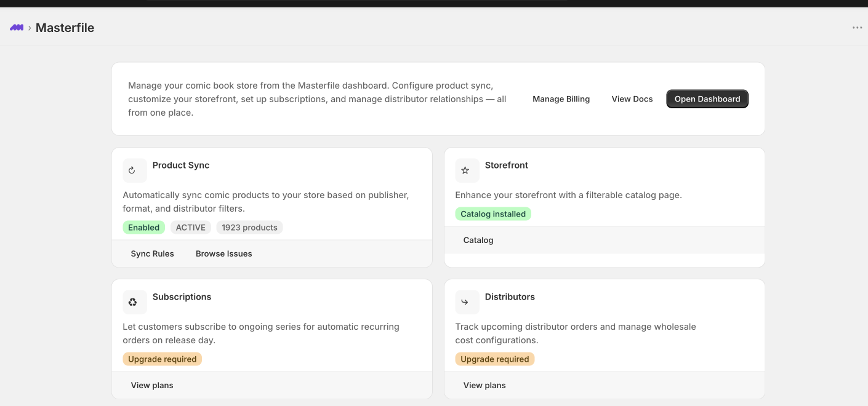Open Manage Billing
Image resolution: width=868 pixels, height=406 pixels.
tap(561, 99)
